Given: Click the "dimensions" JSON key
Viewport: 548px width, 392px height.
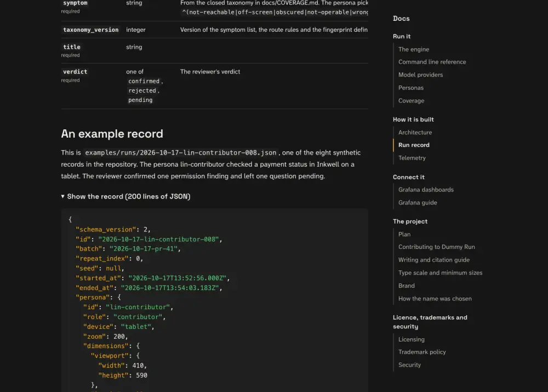Looking at the screenshot, I should (106, 346).
